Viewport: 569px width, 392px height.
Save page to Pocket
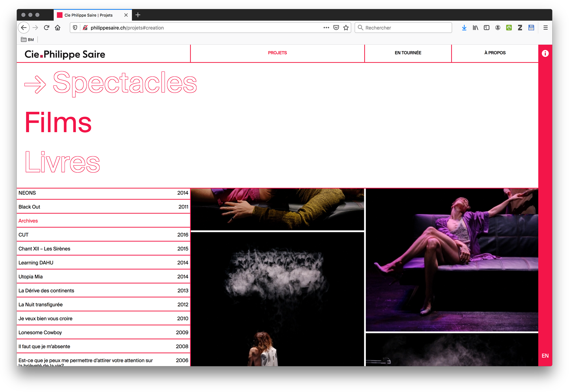click(336, 28)
